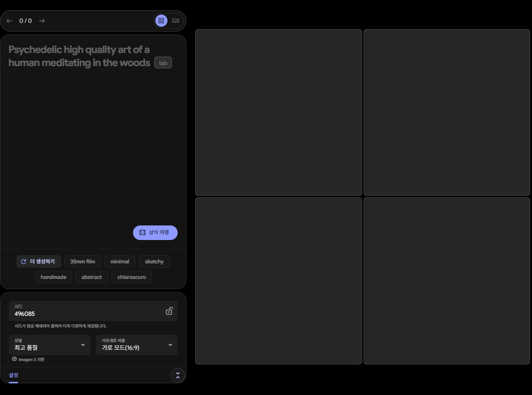The width and height of the screenshot is (532, 395).
Task: Open the 가로세로 비율 aspect ratio dropdown
Action: tap(137, 345)
